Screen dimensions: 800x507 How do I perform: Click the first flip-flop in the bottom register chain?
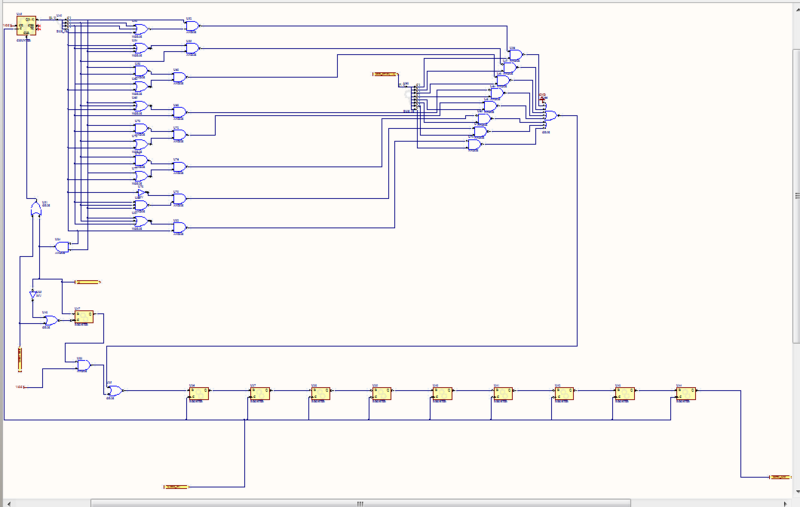(x=199, y=394)
